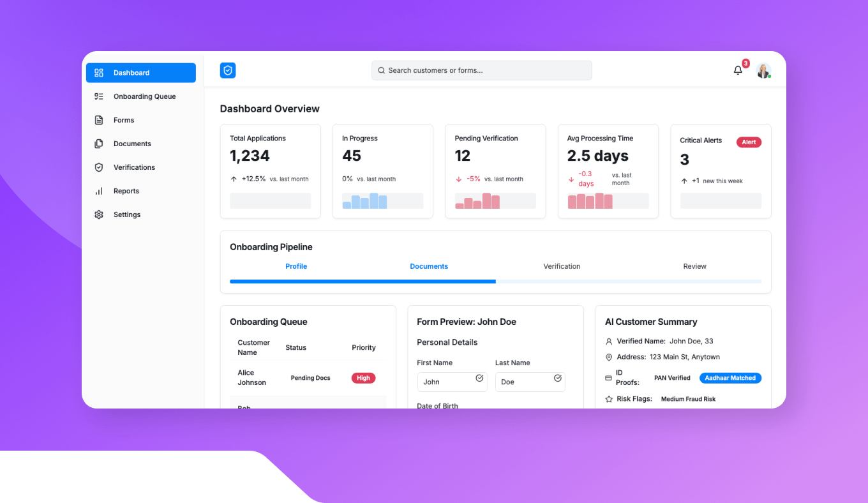Click the Verifications shield icon
Screen dimensions: 868x503
coord(99,167)
